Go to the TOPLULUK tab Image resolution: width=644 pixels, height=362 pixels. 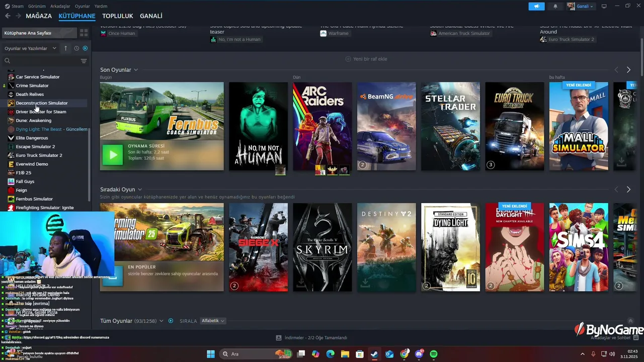[118, 16]
